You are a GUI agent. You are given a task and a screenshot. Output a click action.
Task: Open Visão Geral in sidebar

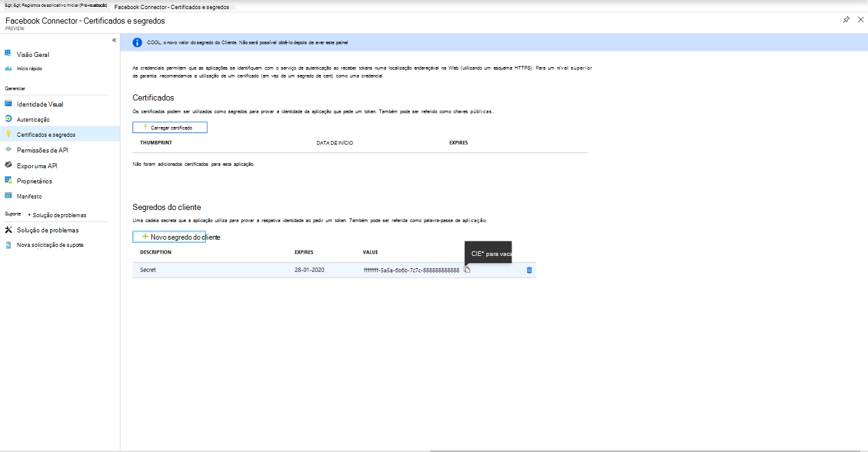33,54
